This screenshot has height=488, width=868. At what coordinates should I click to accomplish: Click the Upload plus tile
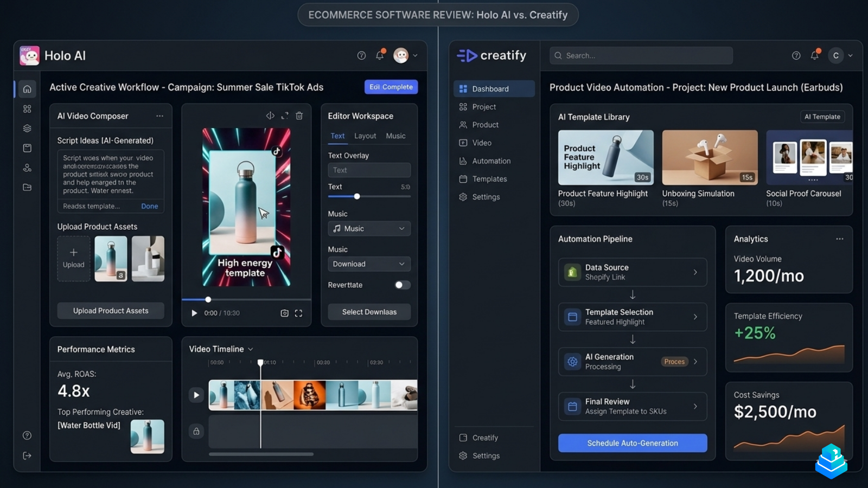(x=74, y=259)
